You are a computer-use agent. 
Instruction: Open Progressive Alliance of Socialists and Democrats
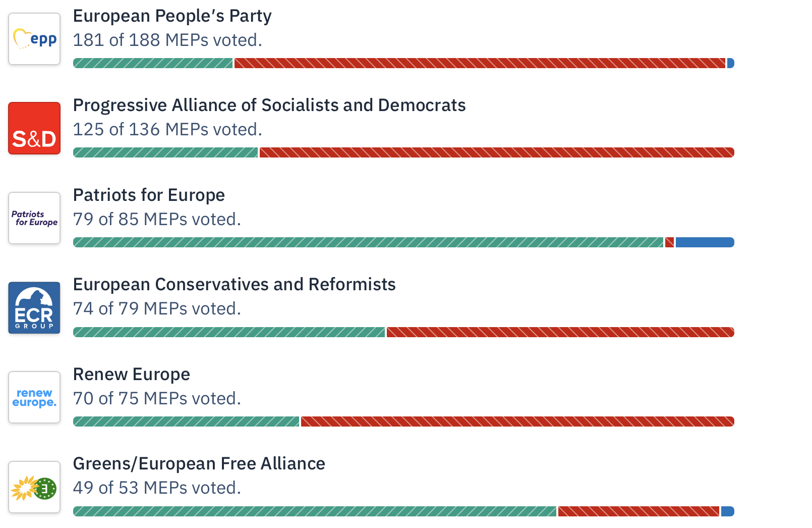click(x=269, y=105)
